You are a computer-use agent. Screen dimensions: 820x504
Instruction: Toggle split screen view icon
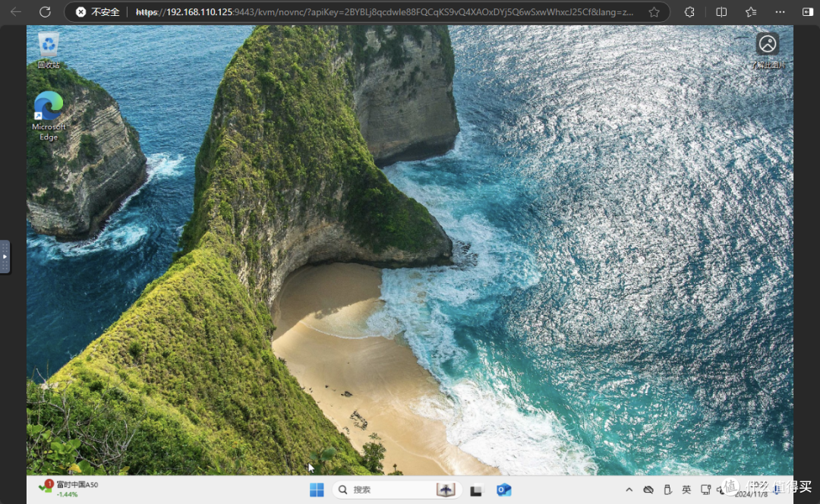pyautogui.click(x=721, y=12)
